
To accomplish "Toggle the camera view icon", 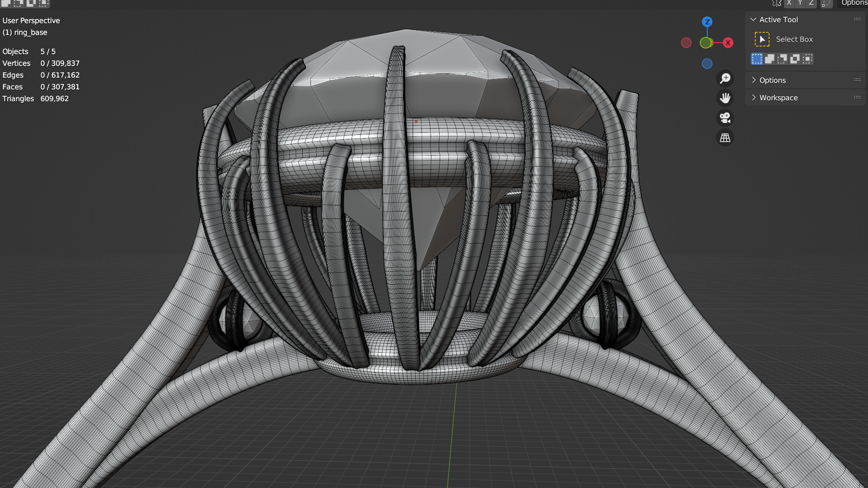I will [725, 118].
